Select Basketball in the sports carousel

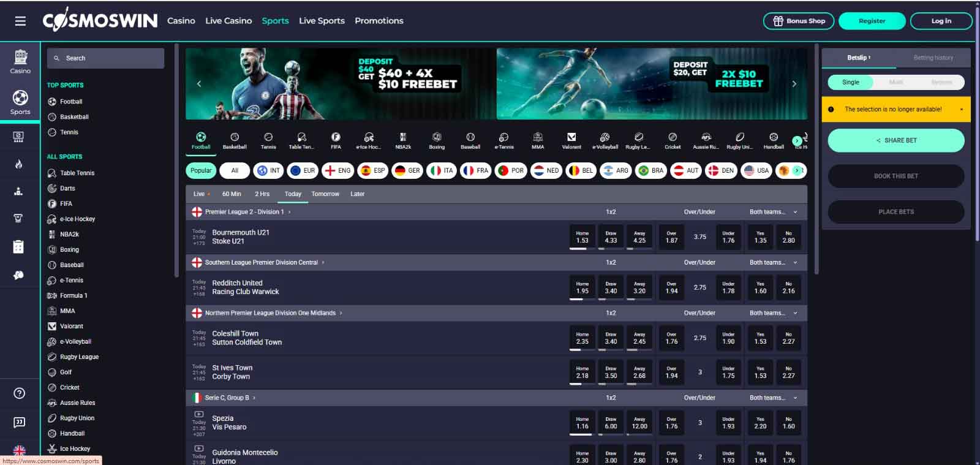click(235, 140)
